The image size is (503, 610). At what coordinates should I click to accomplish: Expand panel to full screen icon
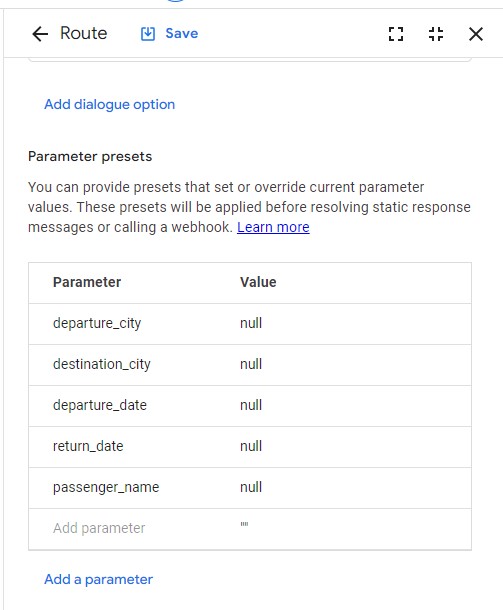pos(396,34)
